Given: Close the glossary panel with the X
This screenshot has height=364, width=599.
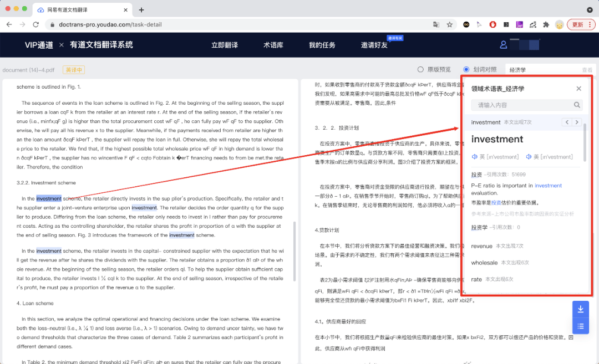Looking at the screenshot, I should 578,89.
